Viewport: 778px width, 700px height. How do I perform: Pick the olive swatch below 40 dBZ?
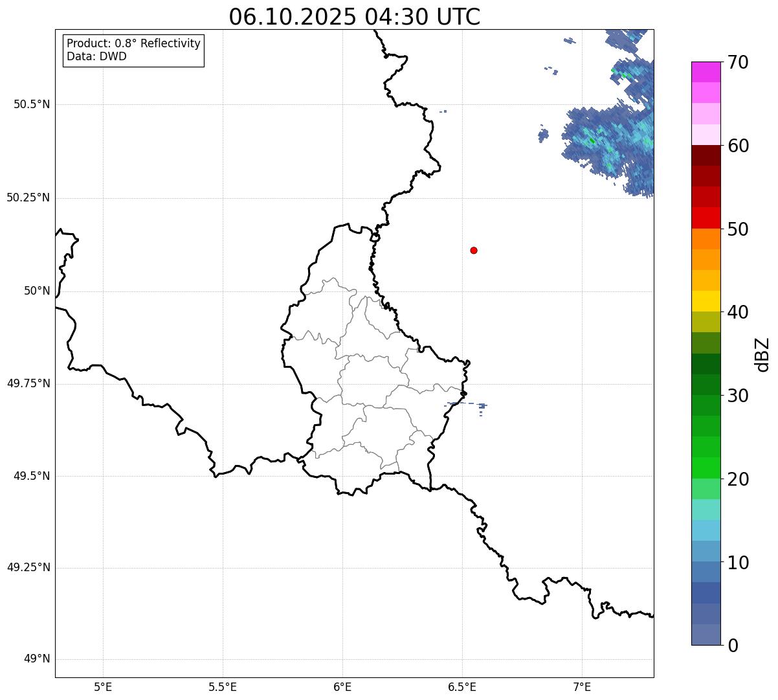[x=706, y=322]
